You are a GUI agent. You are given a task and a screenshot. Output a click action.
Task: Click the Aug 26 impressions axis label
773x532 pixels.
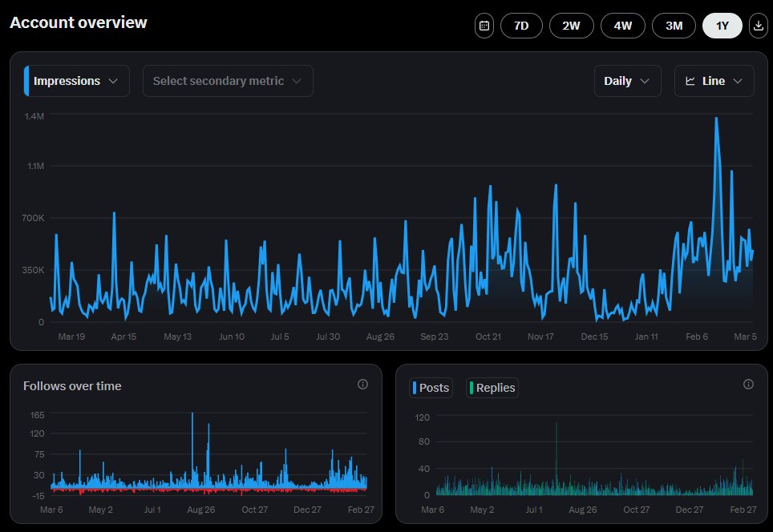[x=380, y=337]
